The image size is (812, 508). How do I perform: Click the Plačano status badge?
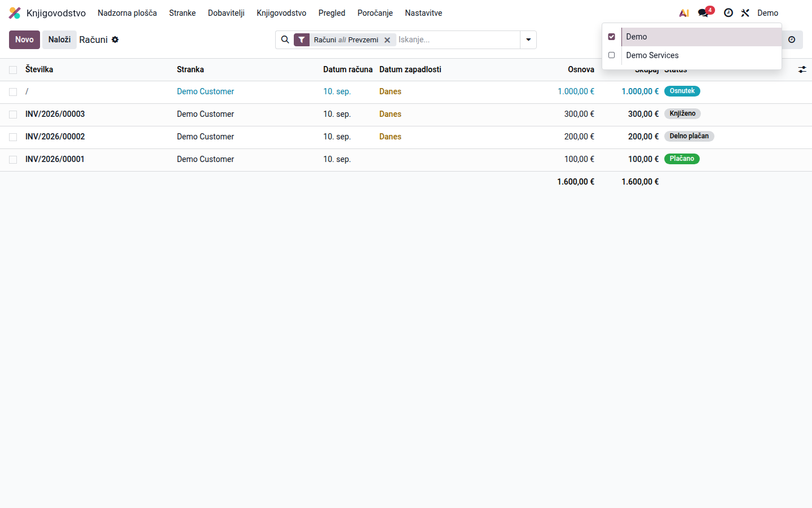point(682,159)
